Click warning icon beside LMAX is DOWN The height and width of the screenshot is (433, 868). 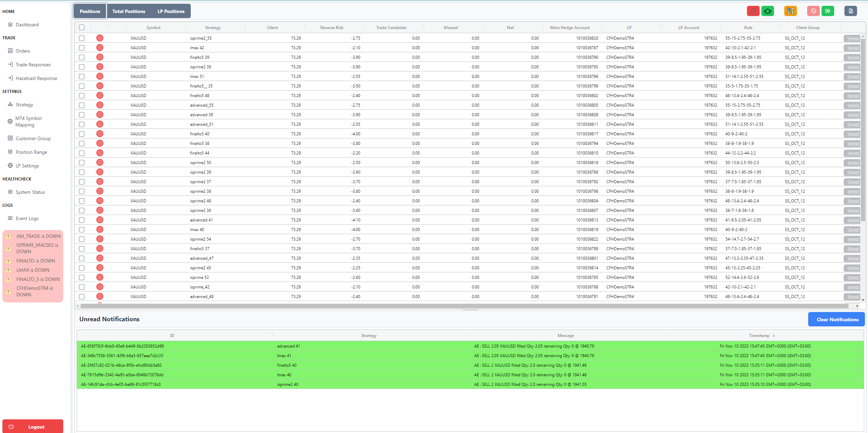pos(9,270)
